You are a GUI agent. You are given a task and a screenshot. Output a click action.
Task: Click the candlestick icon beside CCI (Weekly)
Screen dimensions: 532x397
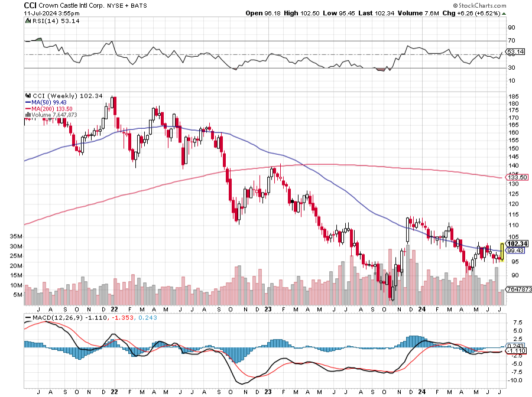[x=27, y=96]
